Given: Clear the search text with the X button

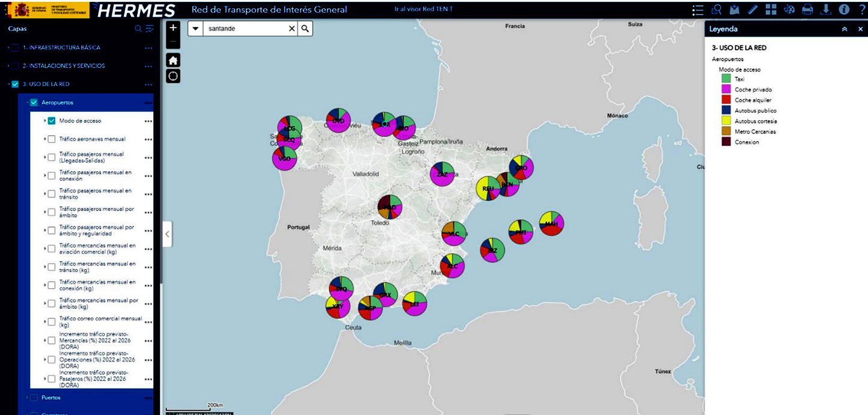Looking at the screenshot, I should pos(292,29).
